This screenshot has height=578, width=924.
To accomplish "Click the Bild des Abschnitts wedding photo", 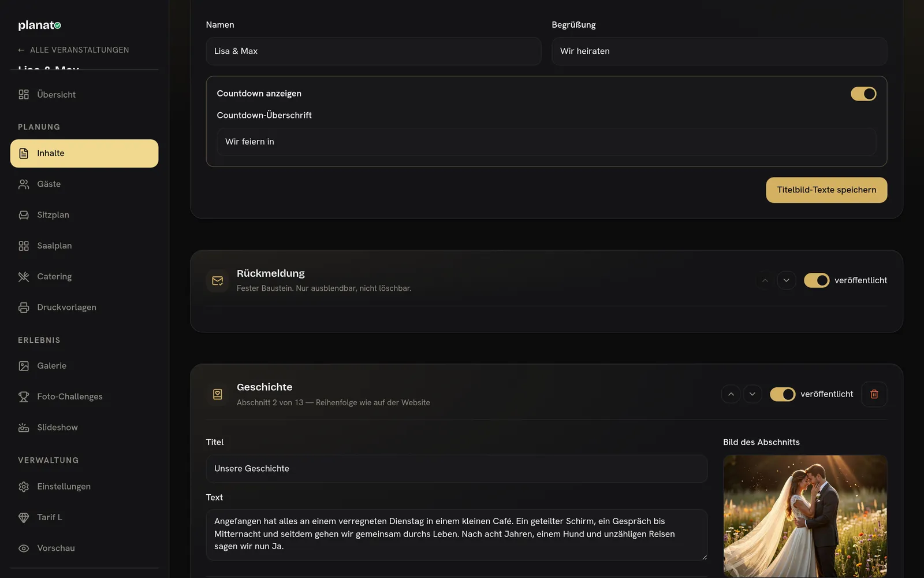I will point(805,516).
